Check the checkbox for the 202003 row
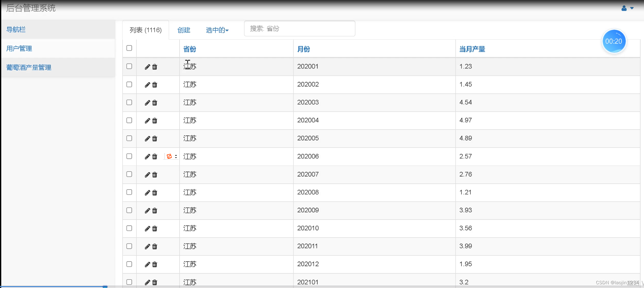 (x=129, y=102)
